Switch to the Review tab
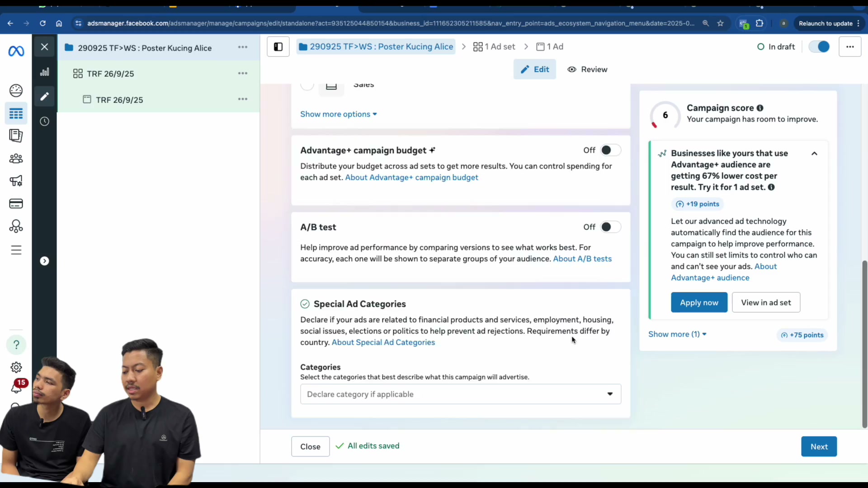The image size is (868, 488). [587, 70]
